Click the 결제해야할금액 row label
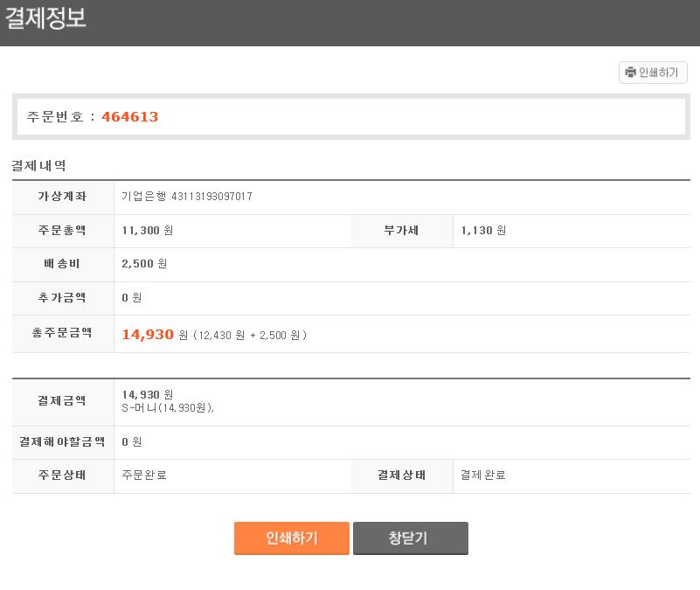Screen dimensions: 700x590 coord(62,441)
